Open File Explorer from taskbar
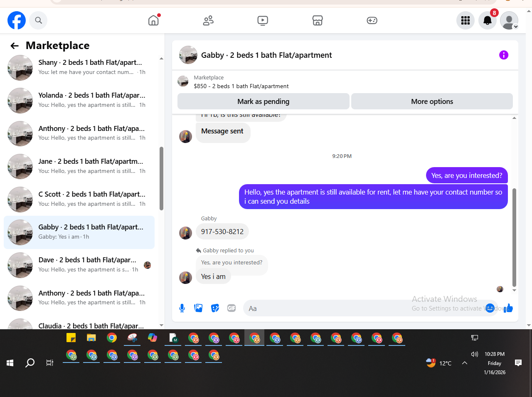 [91, 338]
